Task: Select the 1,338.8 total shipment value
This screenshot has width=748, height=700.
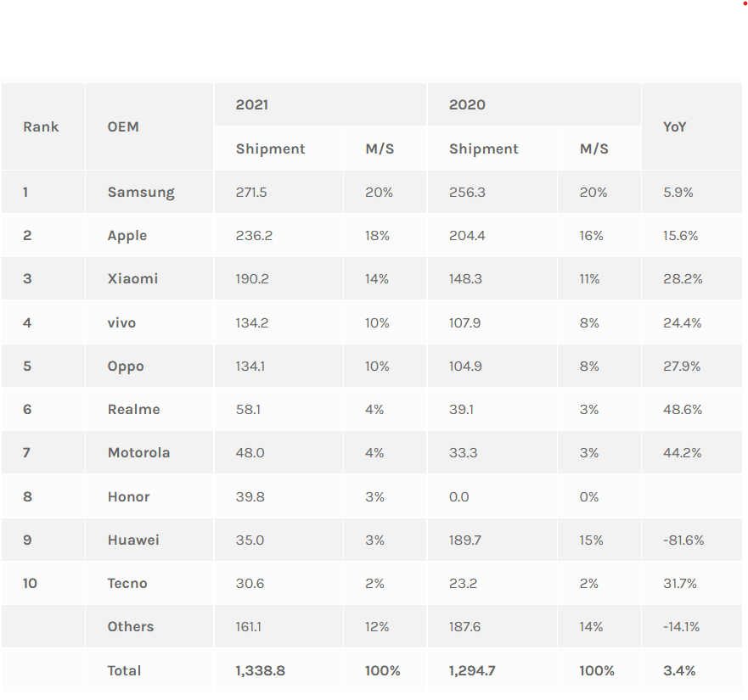Action: click(x=261, y=670)
